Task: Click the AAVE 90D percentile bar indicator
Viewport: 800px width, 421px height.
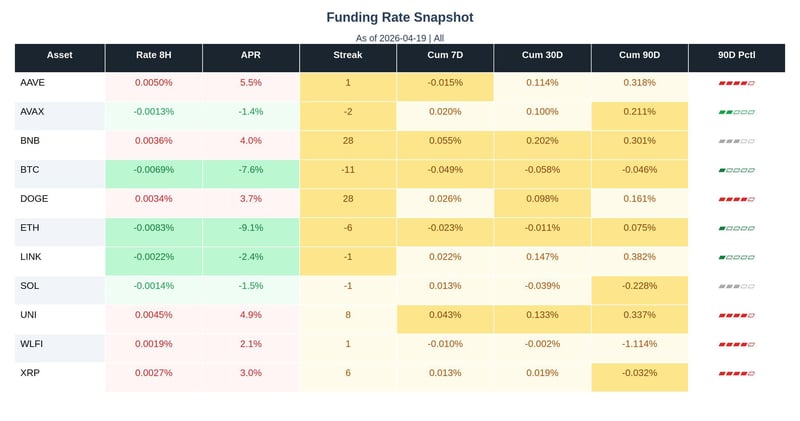Action: coord(736,83)
